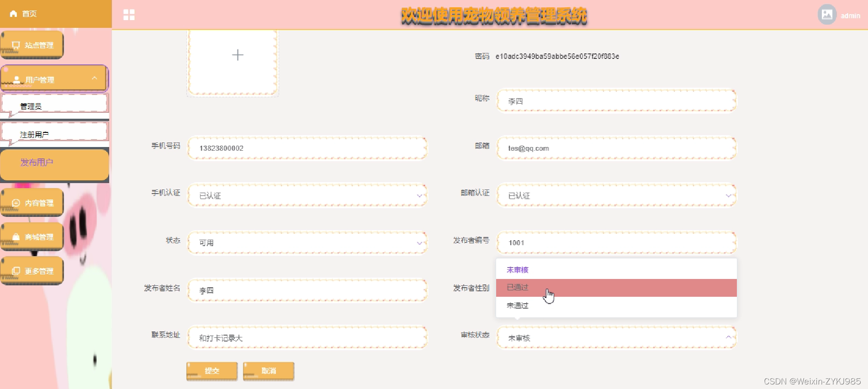Screen dimensions: 868x389
Task: Click the 欢迎使用宠物领养管理系统 title
Action: [494, 16]
